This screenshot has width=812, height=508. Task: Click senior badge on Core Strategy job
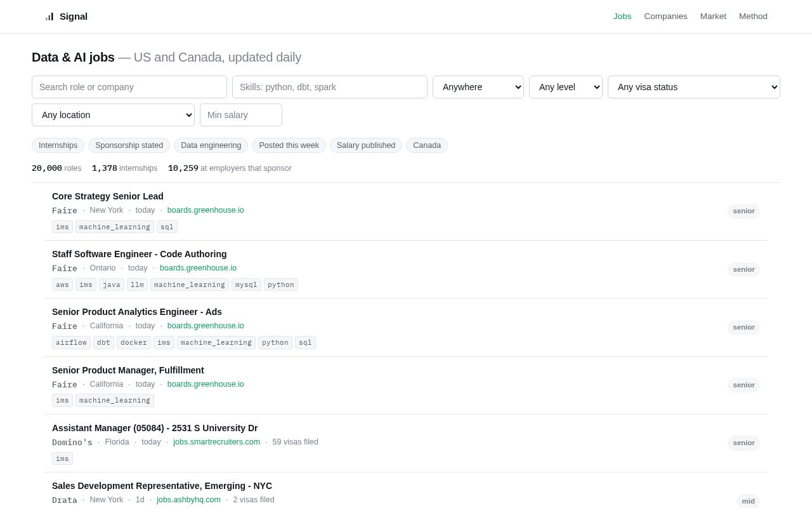click(x=743, y=211)
